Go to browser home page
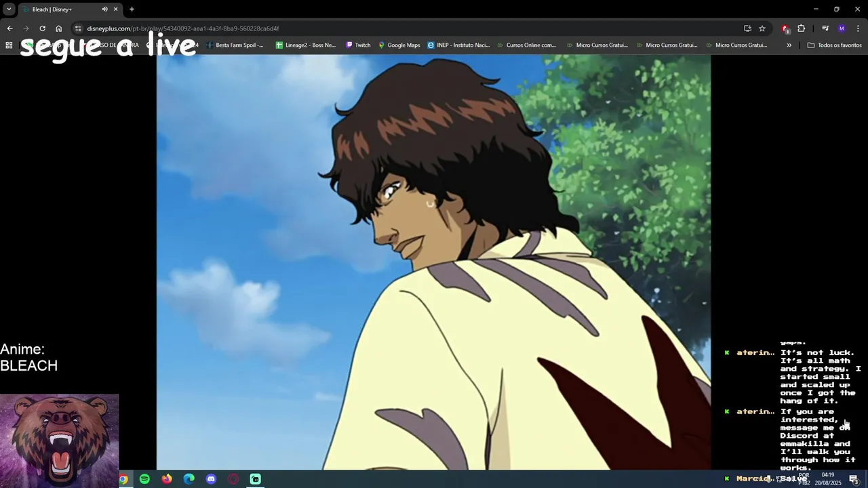Screen dimensions: 868x488 58,28
